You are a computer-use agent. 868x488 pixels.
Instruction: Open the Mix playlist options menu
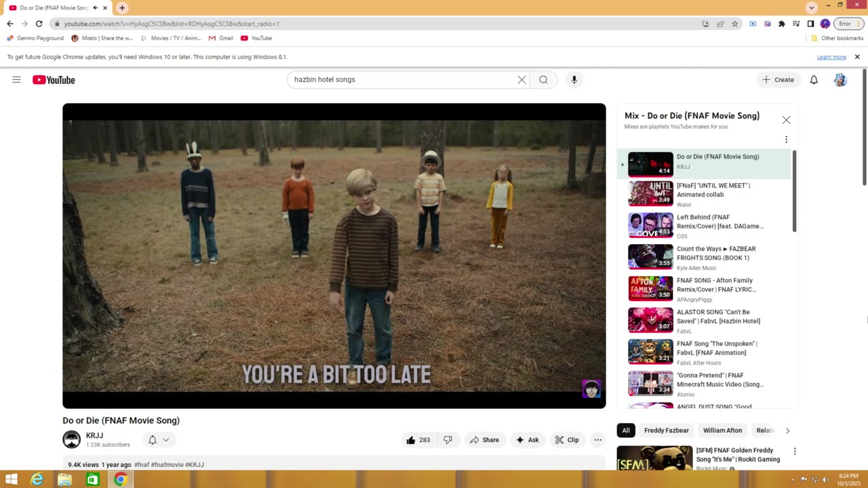click(786, 140)
